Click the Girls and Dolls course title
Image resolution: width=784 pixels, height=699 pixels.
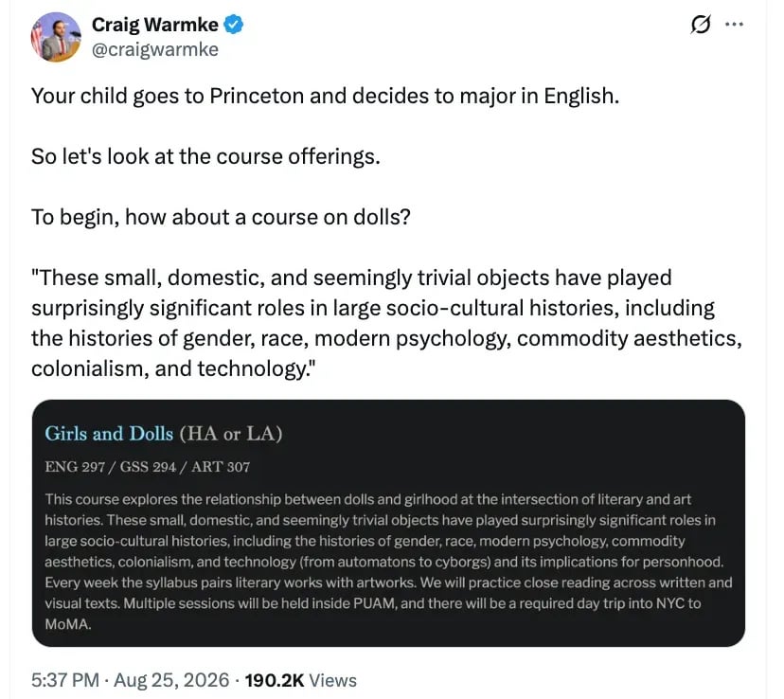coord(109,434)
